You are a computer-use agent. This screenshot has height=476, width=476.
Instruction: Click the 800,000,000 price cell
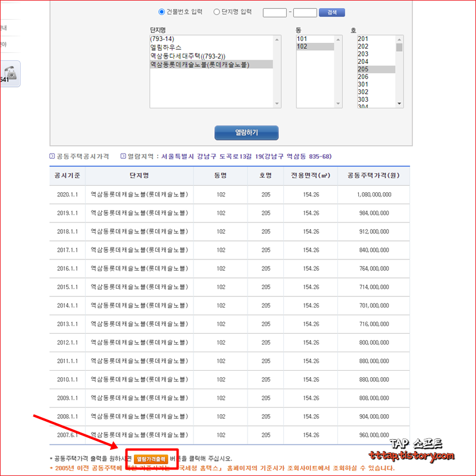pyautogui.click(x=374, y=343)
